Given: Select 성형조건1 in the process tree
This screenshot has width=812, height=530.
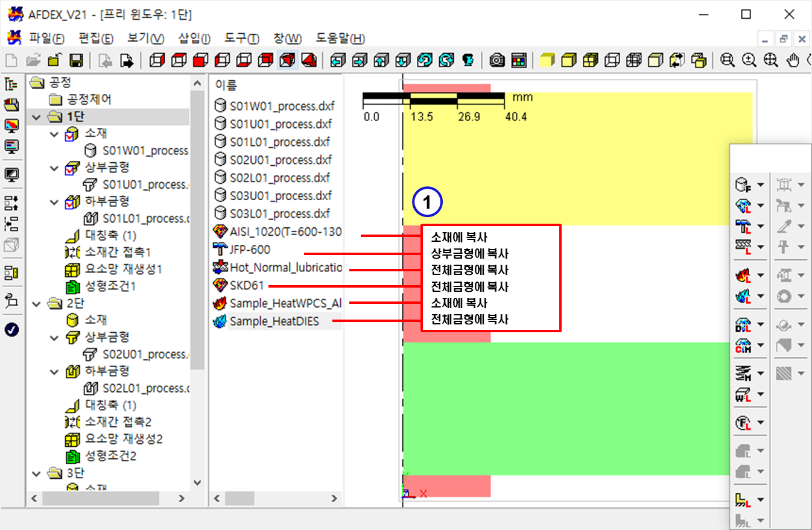Looking at the screenshot, I should pos(110,286).
